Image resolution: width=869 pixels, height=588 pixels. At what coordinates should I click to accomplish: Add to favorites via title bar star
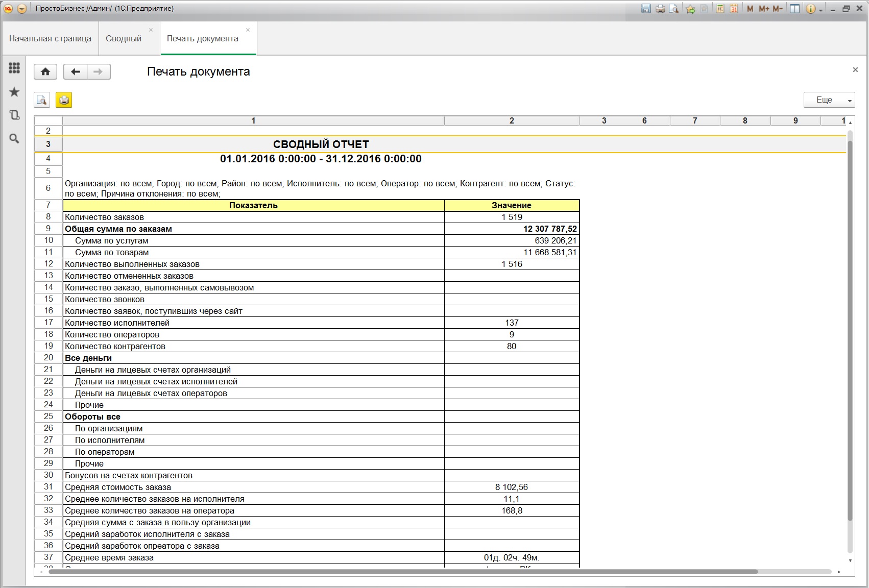tap(690, 9)
